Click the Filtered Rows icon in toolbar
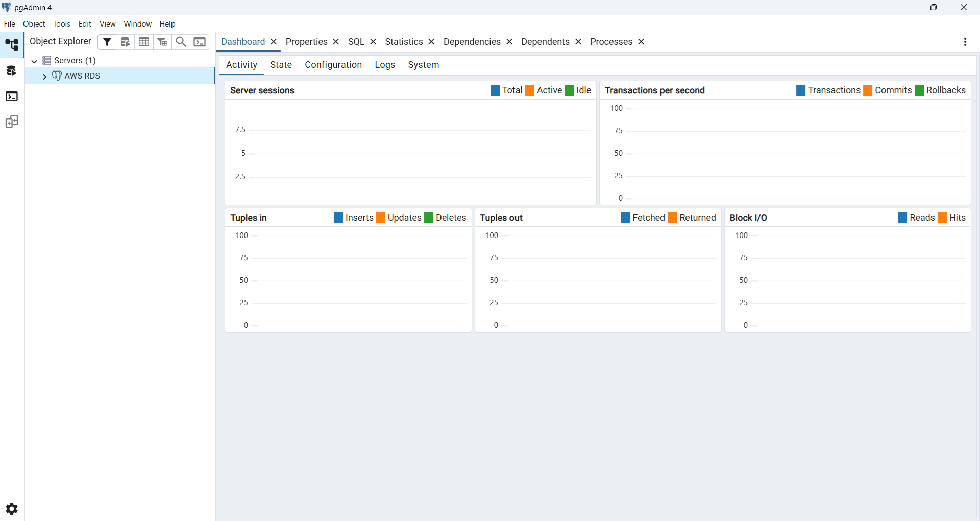The height and width of the screenshot is (521, 980). click(162, 42)
